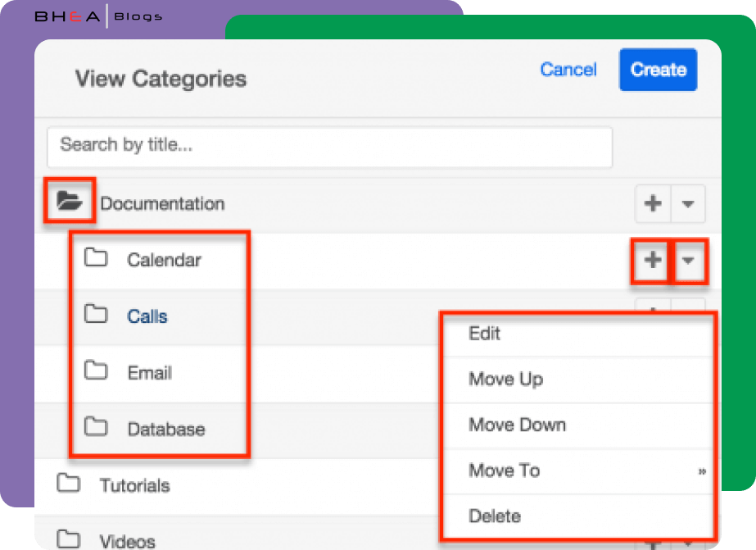Choose Move Down from the menu
The image size is (756, 550).
577,425
